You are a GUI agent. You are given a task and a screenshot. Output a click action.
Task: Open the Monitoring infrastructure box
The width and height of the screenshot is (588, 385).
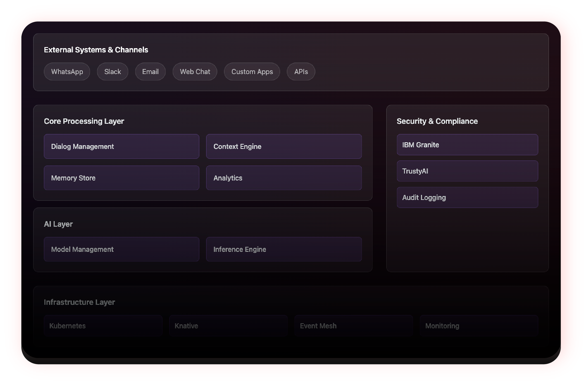(x=478, y=326)
